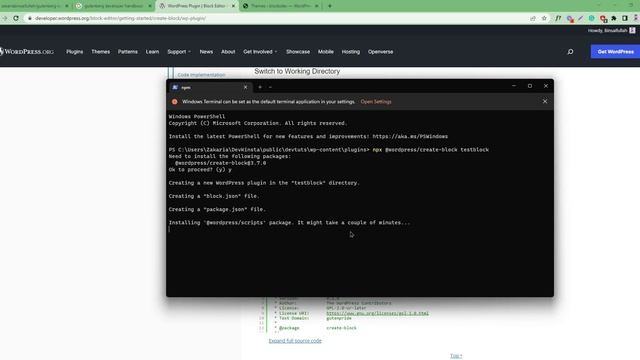640x360 pixels.
Task: Open the terminal profiles dropdown arrow
Action: pos(270,87)
